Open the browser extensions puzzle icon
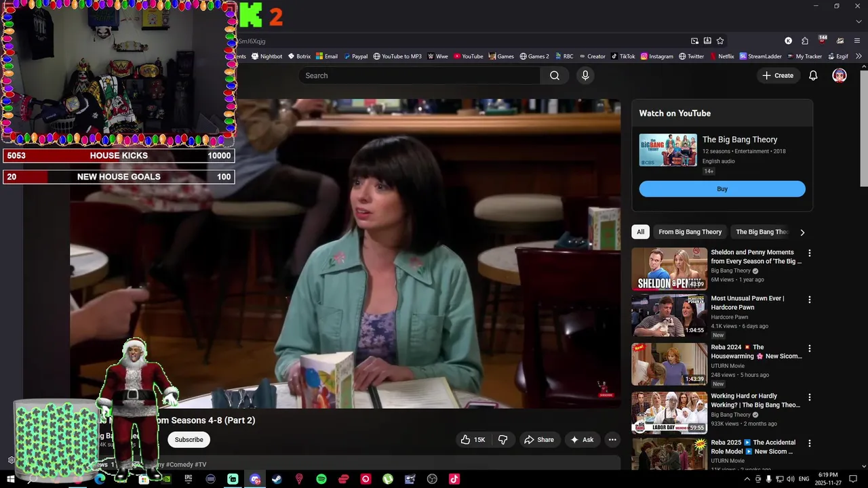 point(805,41)
